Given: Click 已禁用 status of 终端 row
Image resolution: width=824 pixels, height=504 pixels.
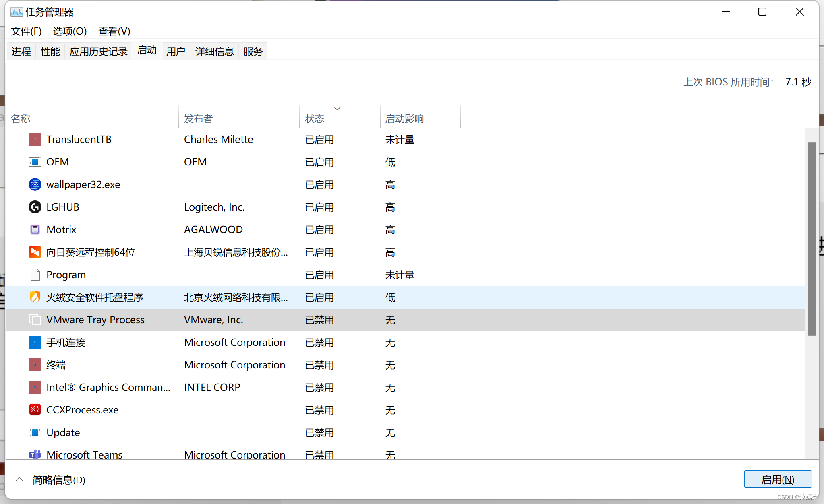Looking at the screenshot, I should click(x=319, y=365).
